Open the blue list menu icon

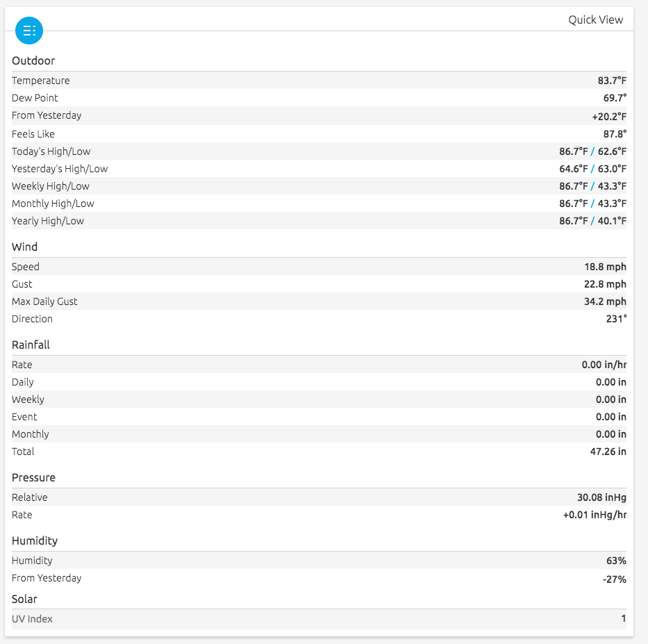pos(29,31)
